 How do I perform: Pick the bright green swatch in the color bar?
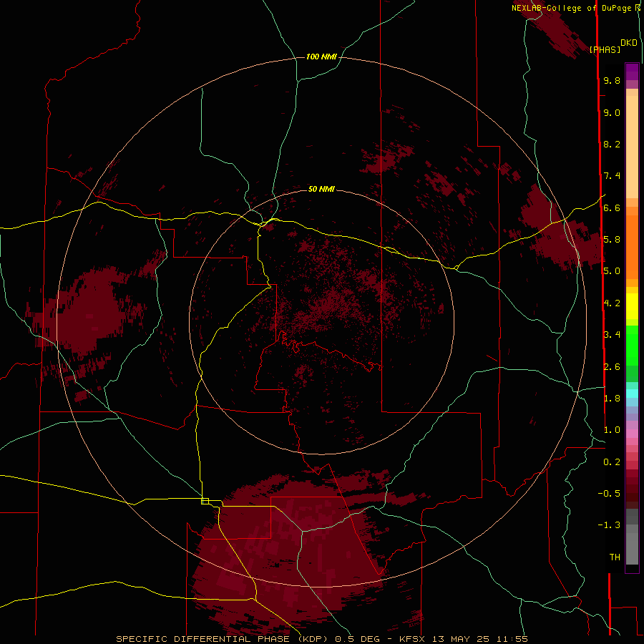(x=632, y=345)
